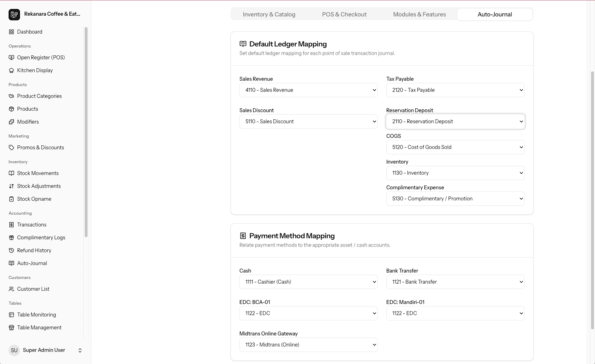Click the Products box icon
595x364 pixels.
tap(11, 109)
